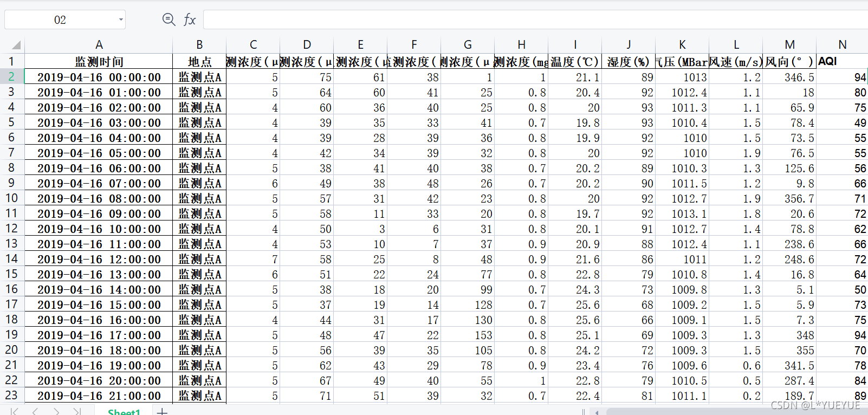Click cell 2019-04-16 00:00:00
Screen dimensions: 868x415
(x=99, y=77)
